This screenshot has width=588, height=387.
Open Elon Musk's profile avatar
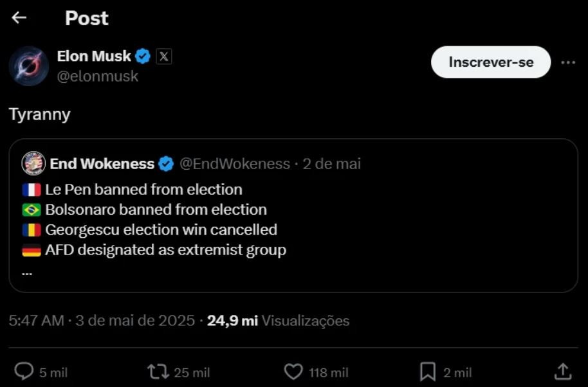pos(29,66)
